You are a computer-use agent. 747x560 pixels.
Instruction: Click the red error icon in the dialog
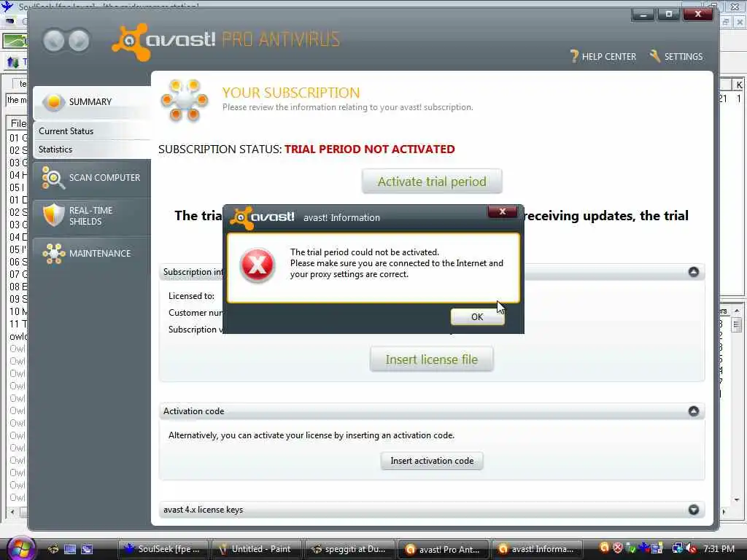click(x=258, y=265)
